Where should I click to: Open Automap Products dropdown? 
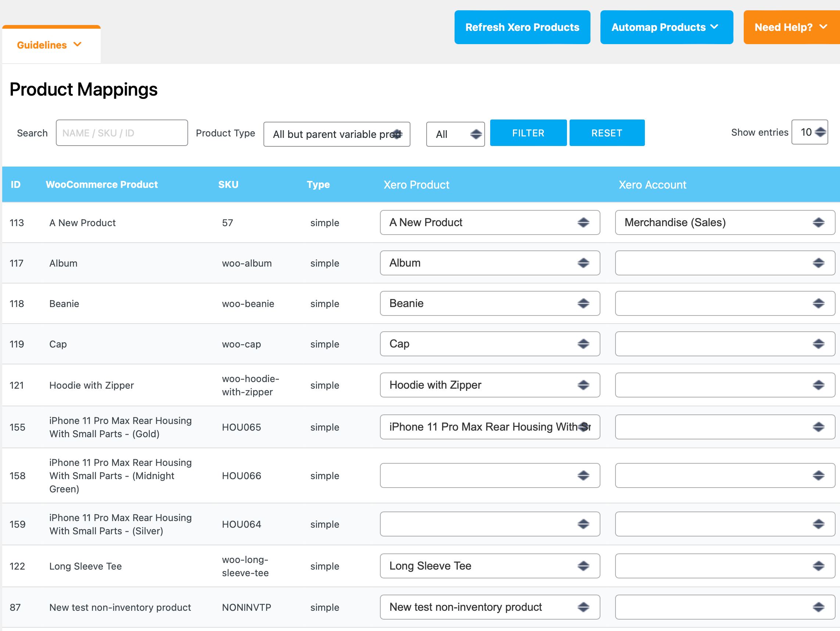click(667, 27)
